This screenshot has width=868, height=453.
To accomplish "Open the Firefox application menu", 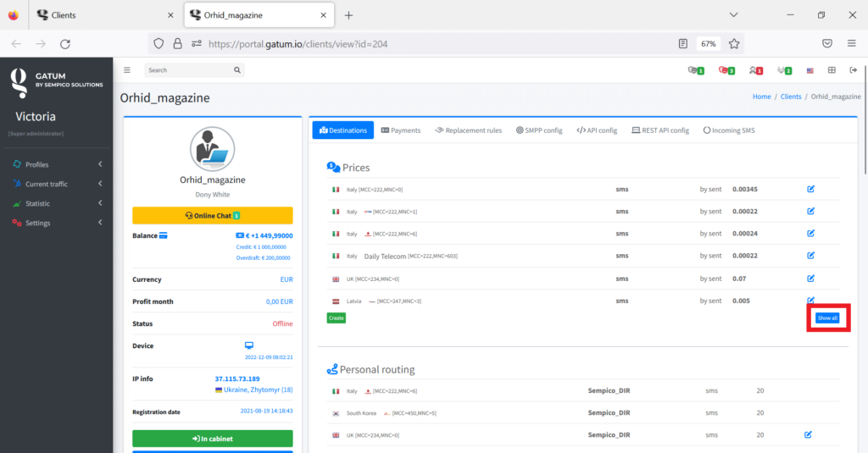I will 851,44.
